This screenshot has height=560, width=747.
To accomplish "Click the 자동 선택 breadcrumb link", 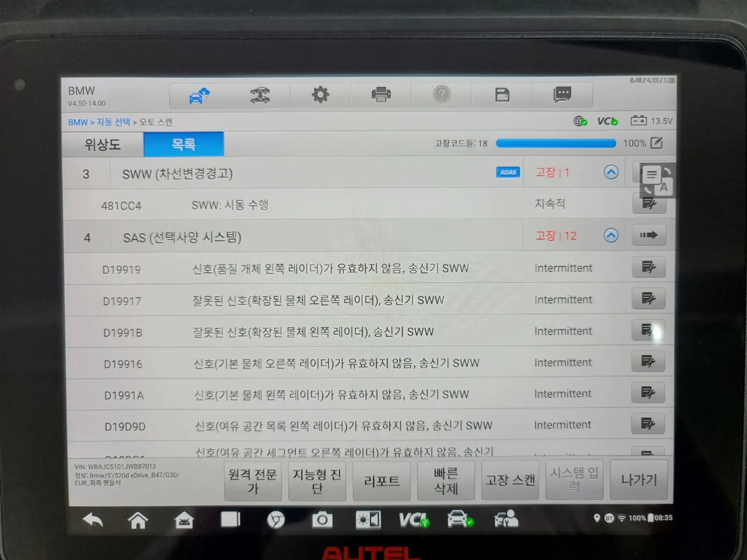I will [114, 122].
